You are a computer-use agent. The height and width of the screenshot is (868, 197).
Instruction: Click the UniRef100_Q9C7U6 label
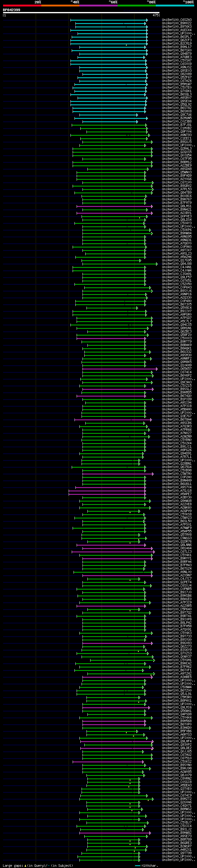pyautogui.click(x=177, y=115)
